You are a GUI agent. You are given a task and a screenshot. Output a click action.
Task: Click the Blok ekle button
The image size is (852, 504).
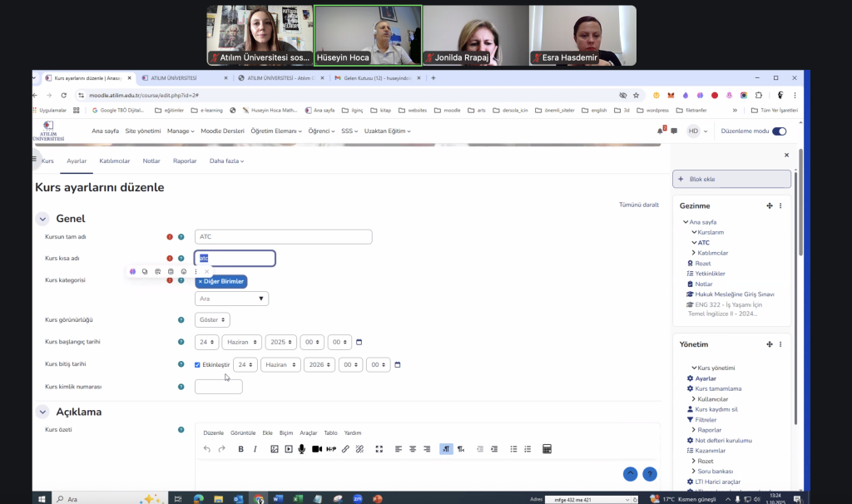coord(731,179)
